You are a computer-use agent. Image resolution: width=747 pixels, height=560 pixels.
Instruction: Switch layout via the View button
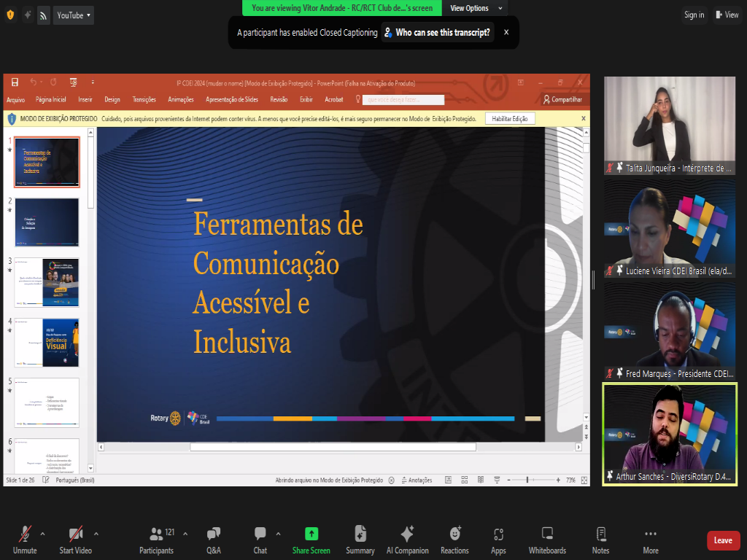tap(727, 15)
